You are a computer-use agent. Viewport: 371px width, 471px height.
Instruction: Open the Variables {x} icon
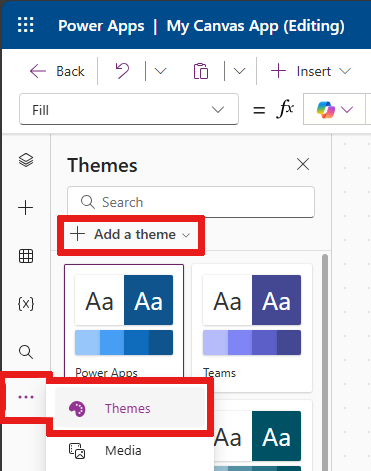[x=26, y=304]
